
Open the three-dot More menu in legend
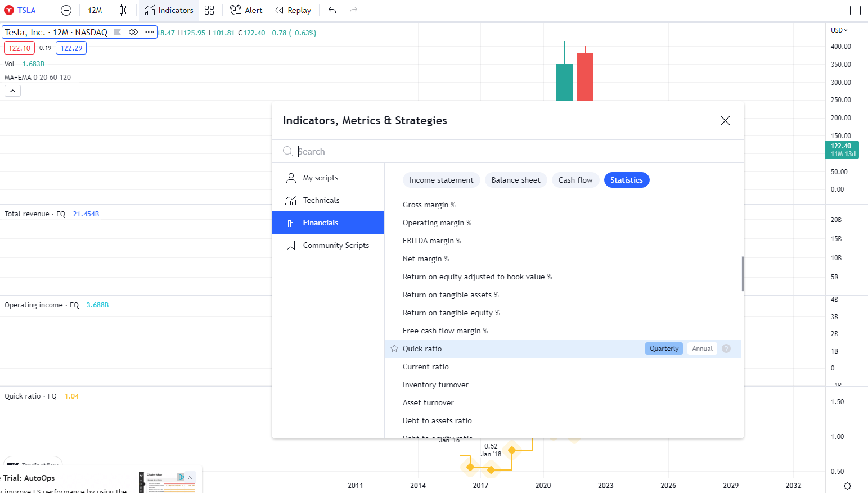[149, 32]
